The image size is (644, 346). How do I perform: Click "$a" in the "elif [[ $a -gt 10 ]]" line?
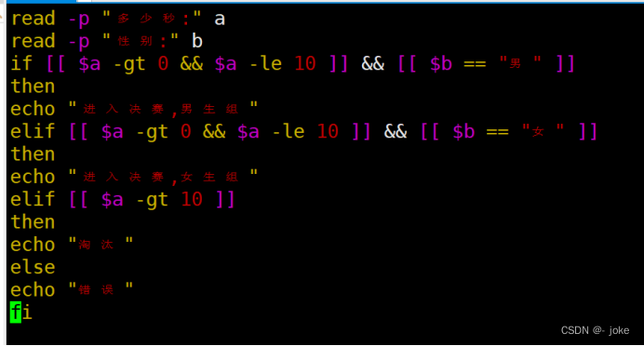[x=112, y=200]
